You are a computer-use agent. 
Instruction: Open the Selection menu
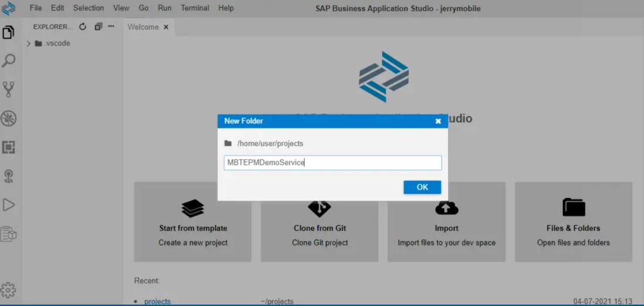tap(89, 8)
